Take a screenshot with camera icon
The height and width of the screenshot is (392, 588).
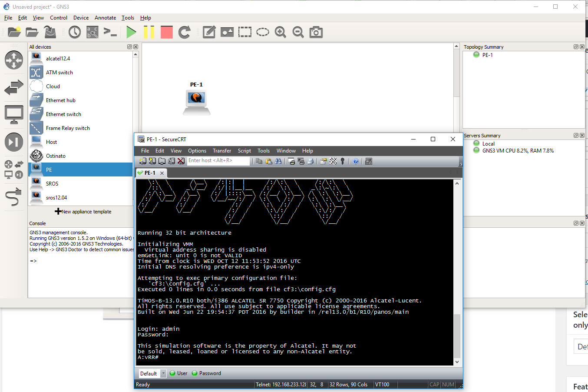pyautogui.click(x=316, y=32)
